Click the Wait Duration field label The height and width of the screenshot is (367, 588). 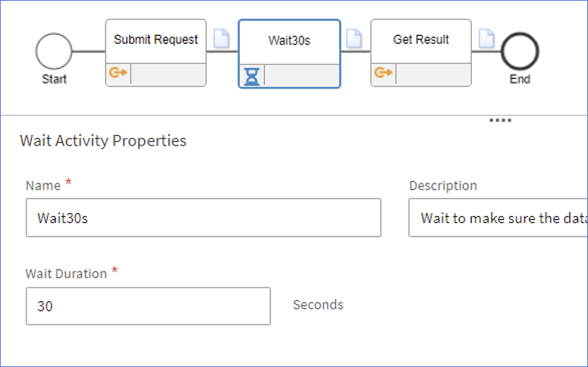[x=66, y=274]
